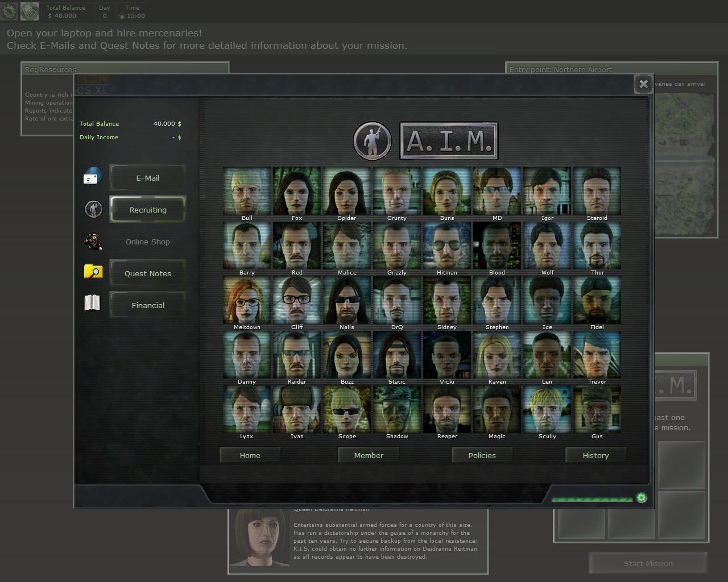Select mercenary Red portrait

pyautogui.click(x=297, y=246)
